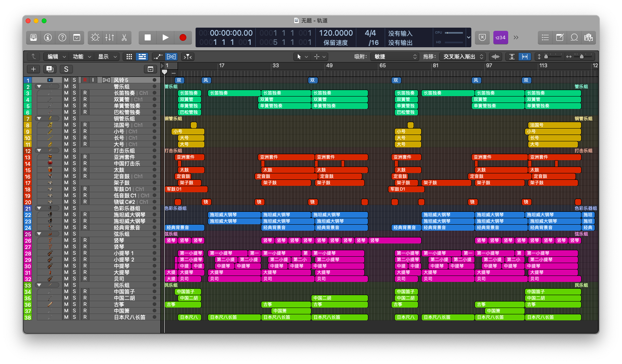Viewport: 622px width, 364px height.
Task: Open the media browser icon
Action: click(588, 37)
